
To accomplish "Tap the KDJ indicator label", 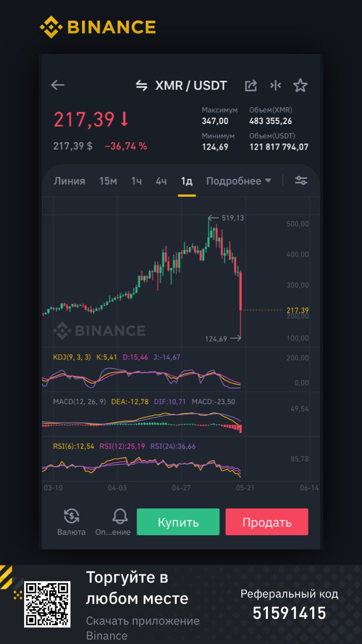I will point(71,357).
